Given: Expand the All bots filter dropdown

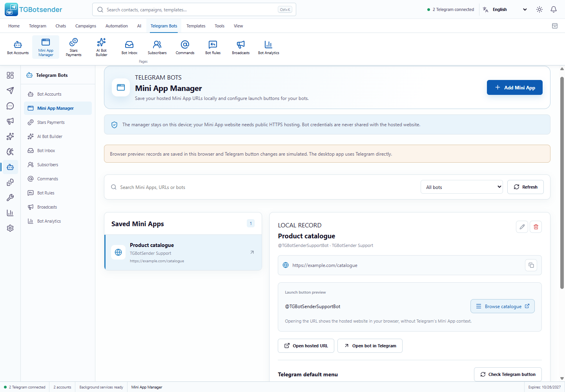Looking at the screenshot, I should point(462,187).
